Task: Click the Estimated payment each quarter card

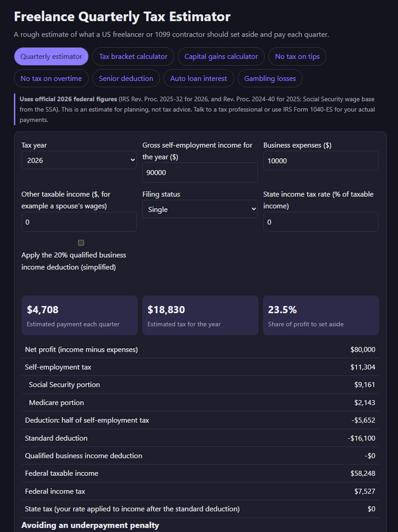Action: (80, 315)
